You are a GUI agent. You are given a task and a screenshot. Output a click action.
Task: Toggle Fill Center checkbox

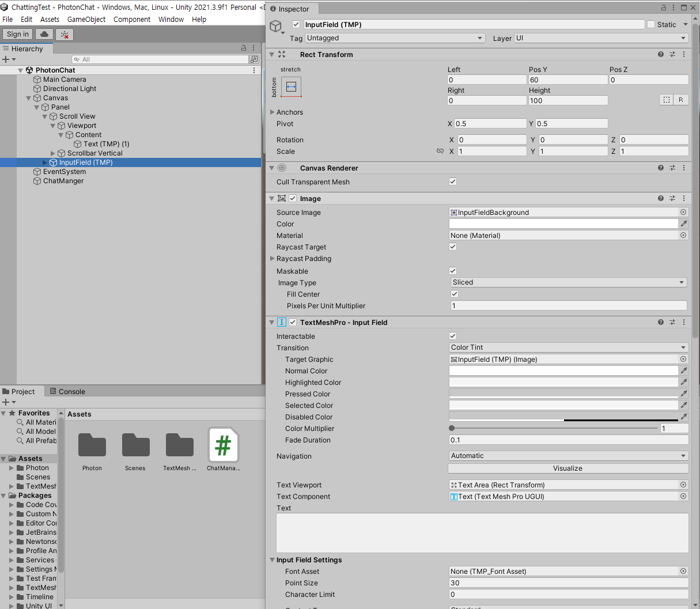[x=455, y=294]
